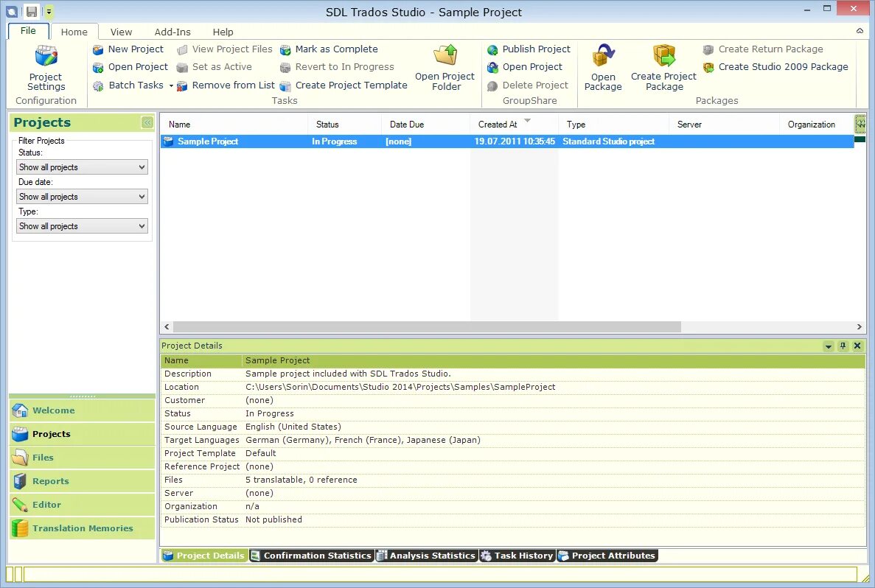Collapse the Projects navigation pane

(x=147, y=122)
